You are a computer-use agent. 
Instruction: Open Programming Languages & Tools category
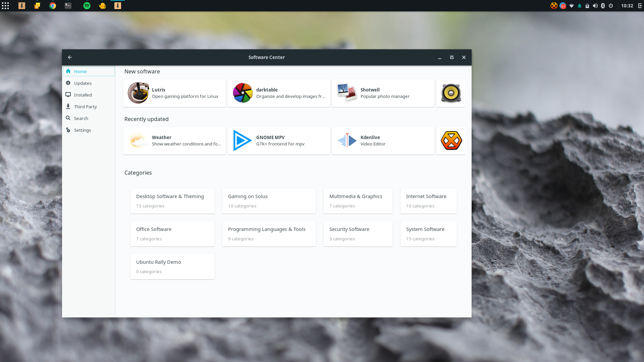[x=269, y=234]
